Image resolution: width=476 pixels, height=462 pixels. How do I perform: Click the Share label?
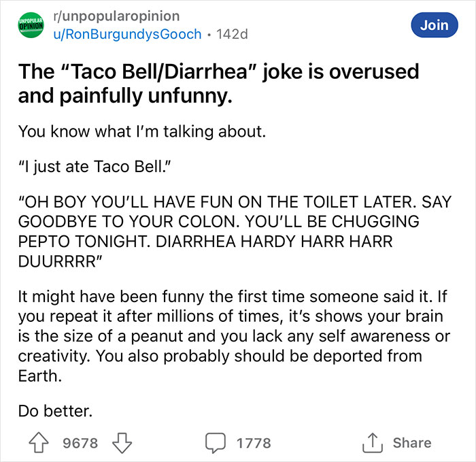412,443
